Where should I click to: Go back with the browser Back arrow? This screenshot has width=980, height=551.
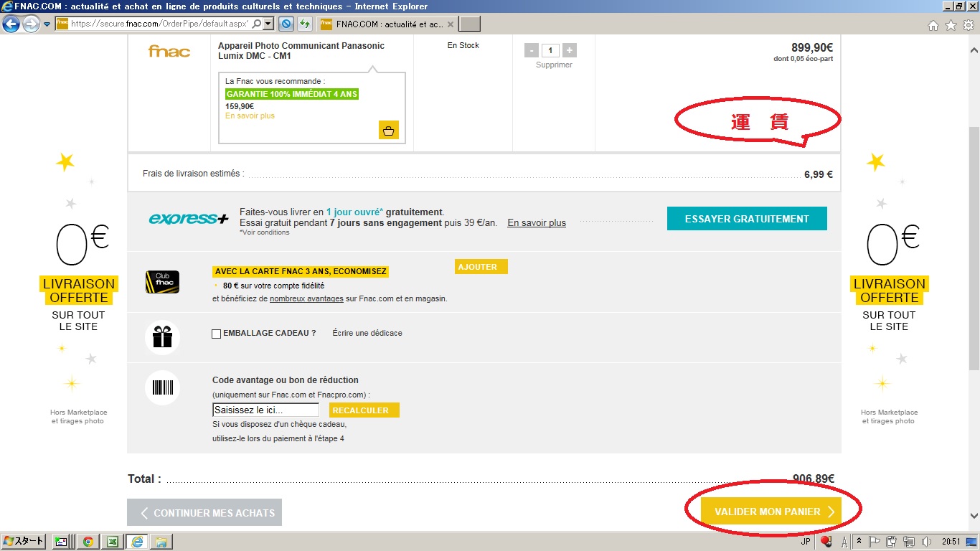coord(11,24)
